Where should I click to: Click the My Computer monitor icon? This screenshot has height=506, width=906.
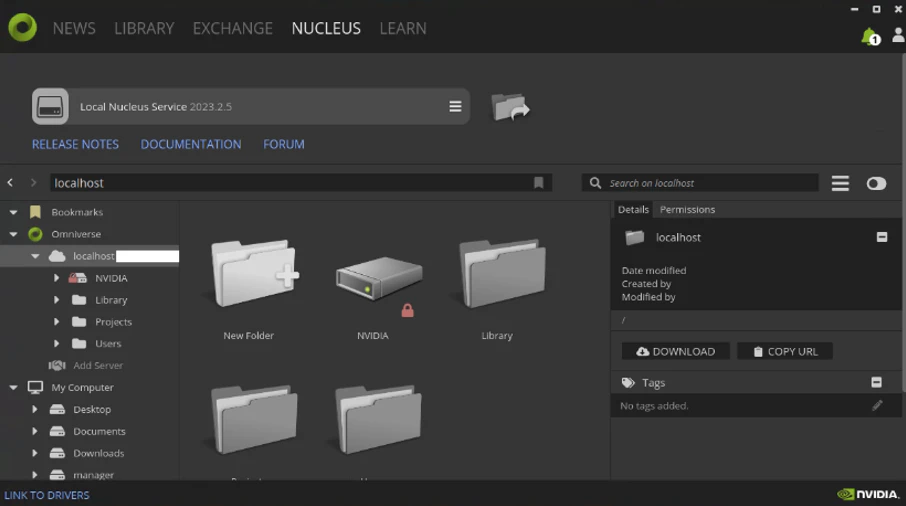pos(35,388)
